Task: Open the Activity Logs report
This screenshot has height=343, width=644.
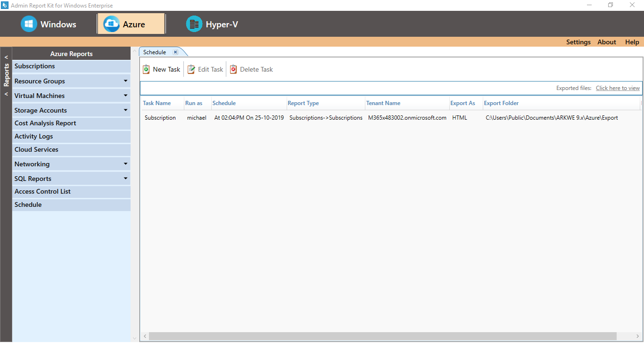Action: pos(71,137)
